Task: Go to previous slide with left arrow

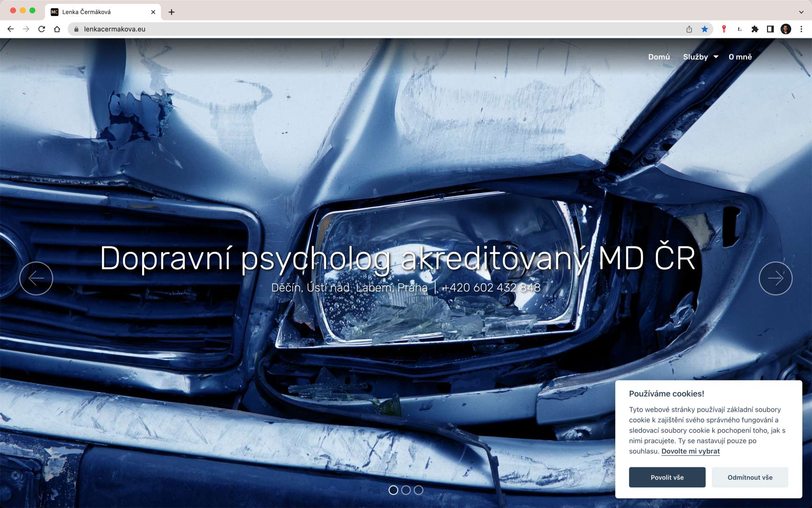Action: [x=36, y=278]
